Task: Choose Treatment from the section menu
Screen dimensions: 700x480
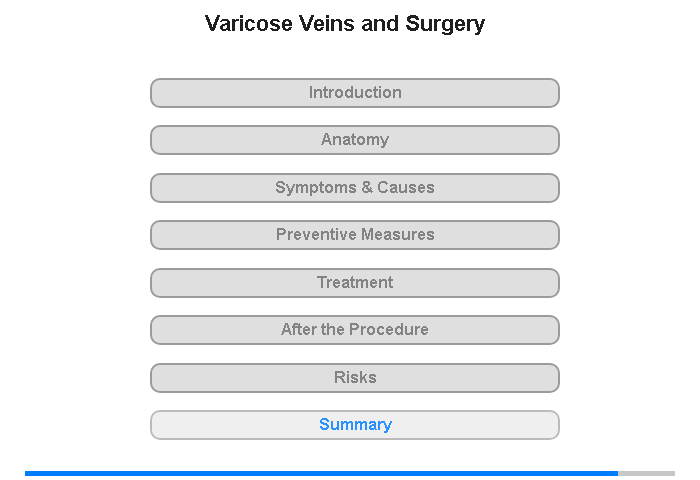Action: pyautogui.click(x=354, y=283)
